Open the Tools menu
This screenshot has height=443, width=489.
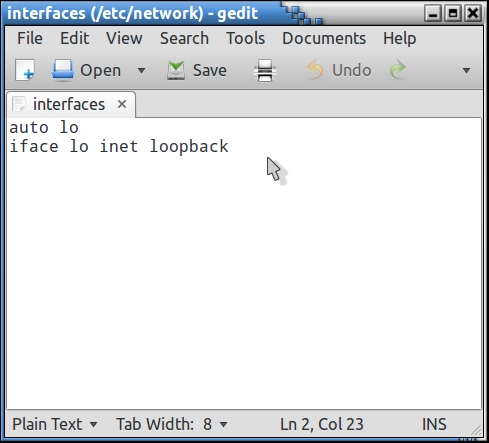(246, 38)
